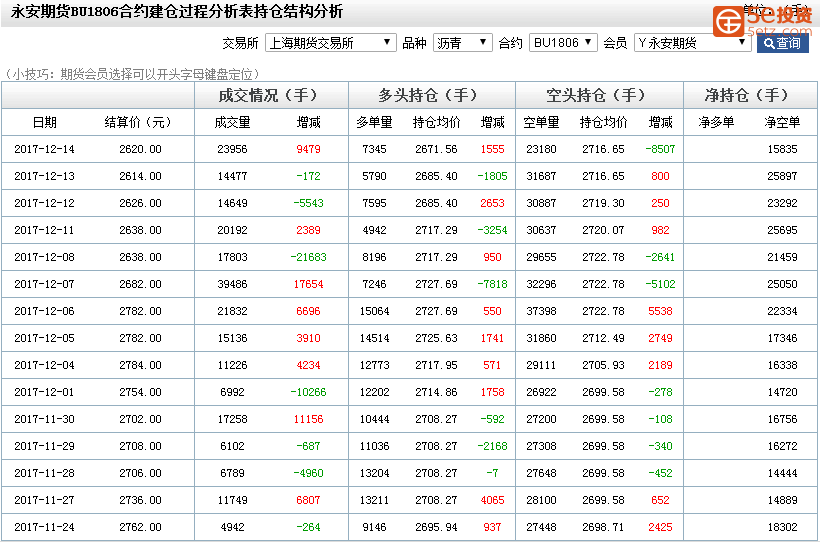Image resolution: width=820 pixels, height=542 pixels.
Task: Click long position value 7345
Action: point(374,149)
